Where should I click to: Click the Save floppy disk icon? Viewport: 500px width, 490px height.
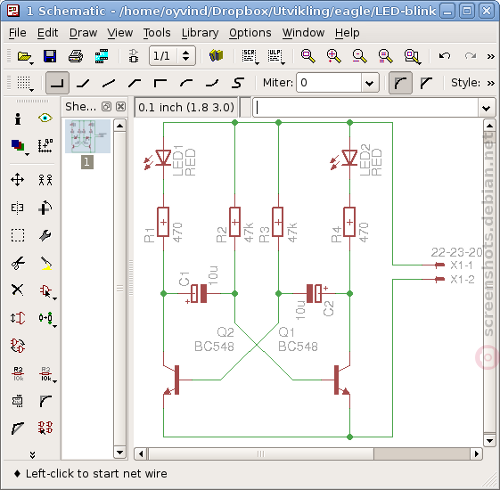[x=50, y=56]
